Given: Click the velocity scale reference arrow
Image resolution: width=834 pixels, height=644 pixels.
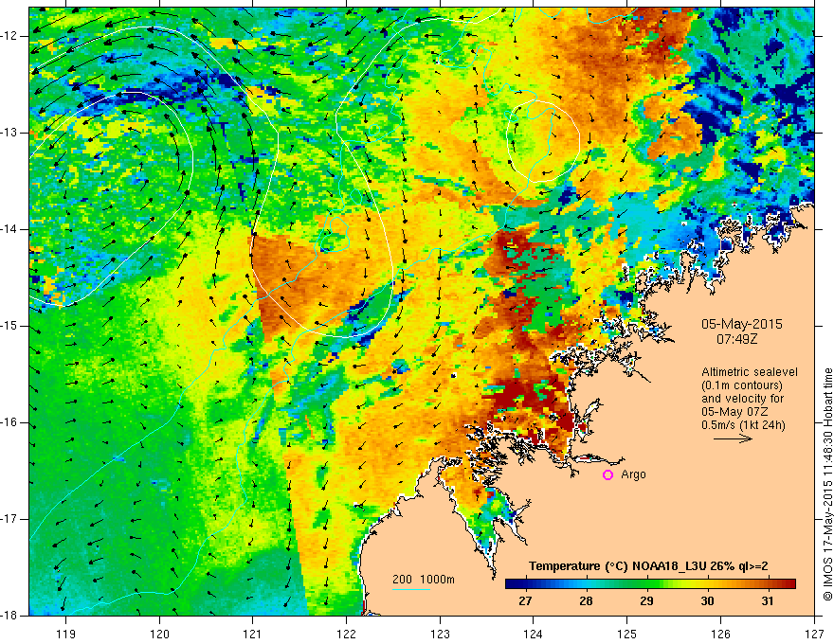Looking at the screenshot, I should 733,438.
